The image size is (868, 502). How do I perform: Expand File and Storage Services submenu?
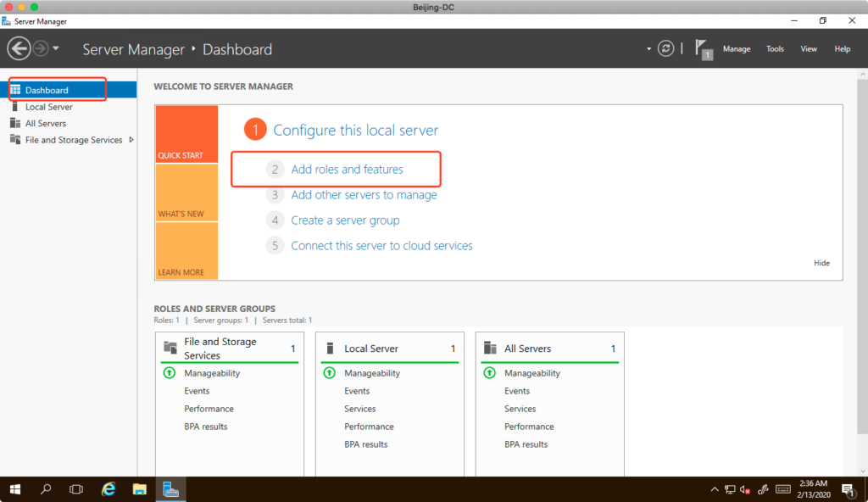click(x=131, y=140)
